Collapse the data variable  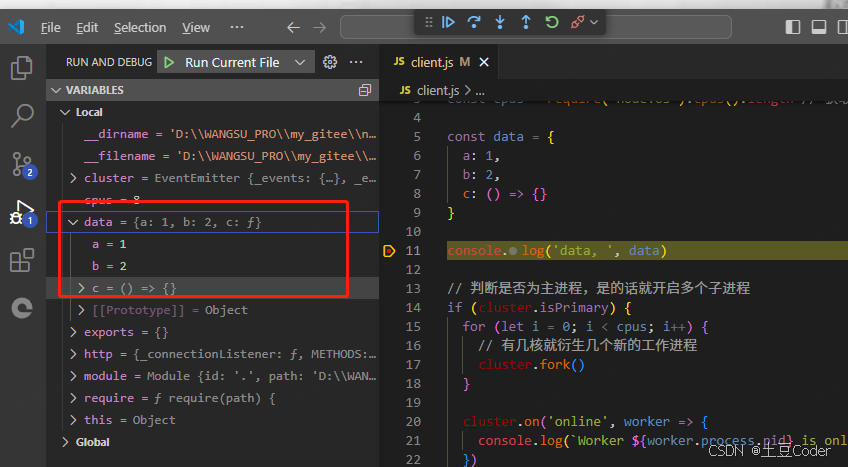[73, 222]
